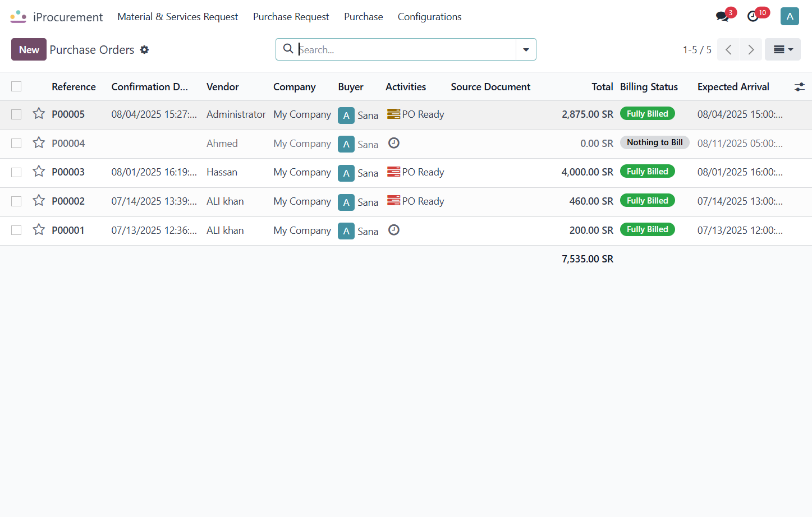Click the gear icon beside Purchase Orders
The width and height of the screenshot is (812, 517).
pyautogui.click(x=144, y=50)
